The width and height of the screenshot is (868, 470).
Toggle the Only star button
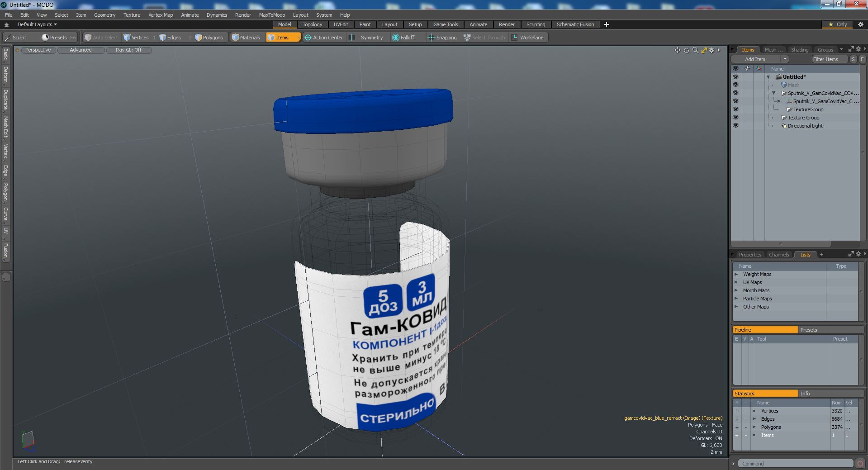[837, 24]
